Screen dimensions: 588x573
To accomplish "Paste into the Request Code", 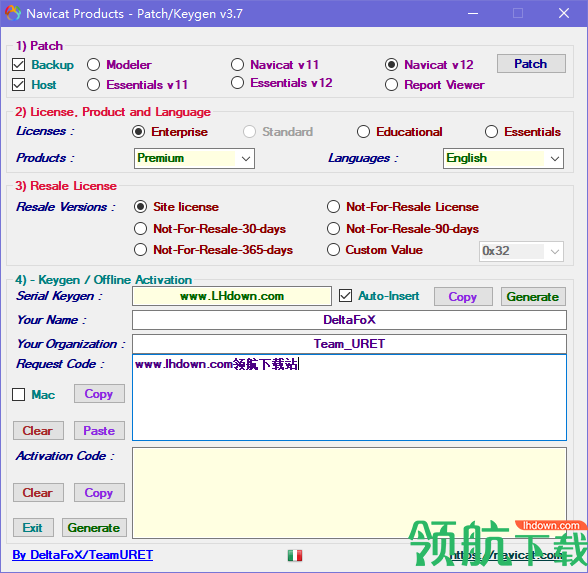I will [x=99, y=430].
